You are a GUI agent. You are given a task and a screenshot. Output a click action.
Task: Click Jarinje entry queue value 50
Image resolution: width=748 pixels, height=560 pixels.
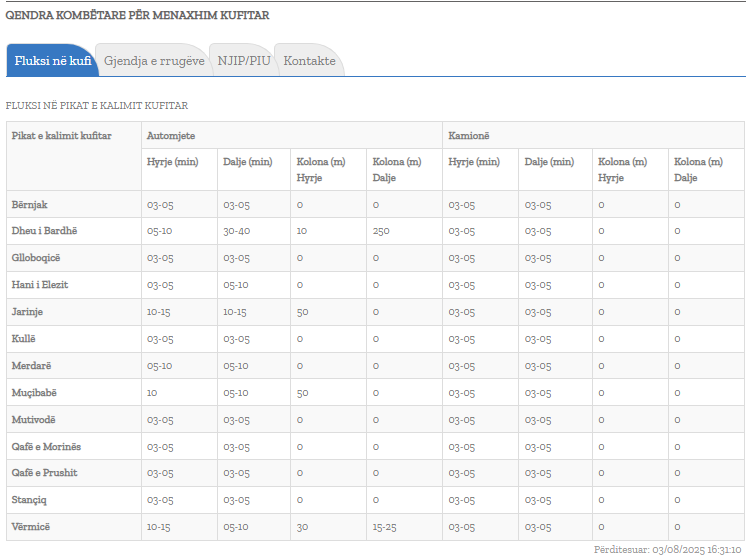pyautogui.click(x=302, y=312)
